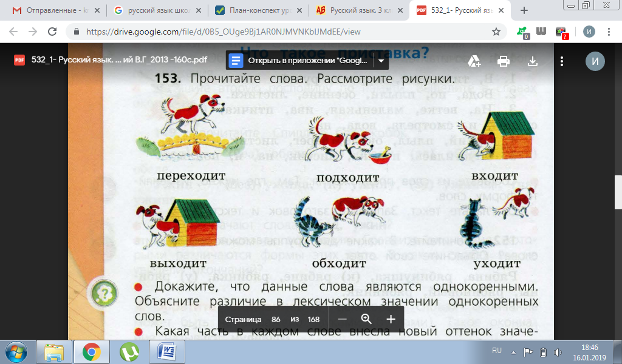Click the word входит under the doghouse
This screenshot has width=622, height=364.
click(494, 176)
